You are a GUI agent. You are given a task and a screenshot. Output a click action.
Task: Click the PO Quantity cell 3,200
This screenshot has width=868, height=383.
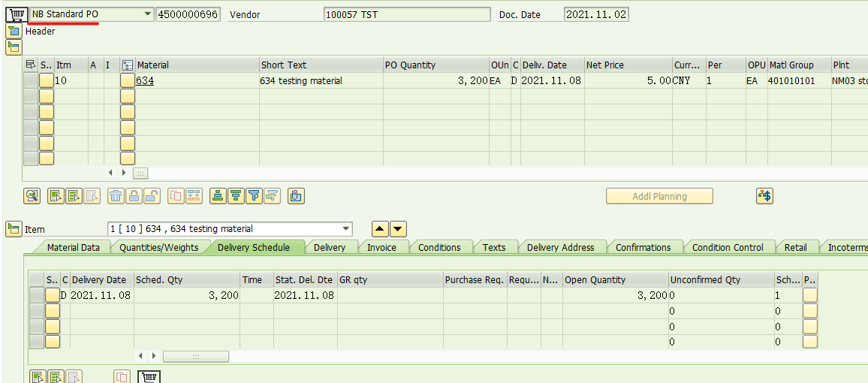436,81
